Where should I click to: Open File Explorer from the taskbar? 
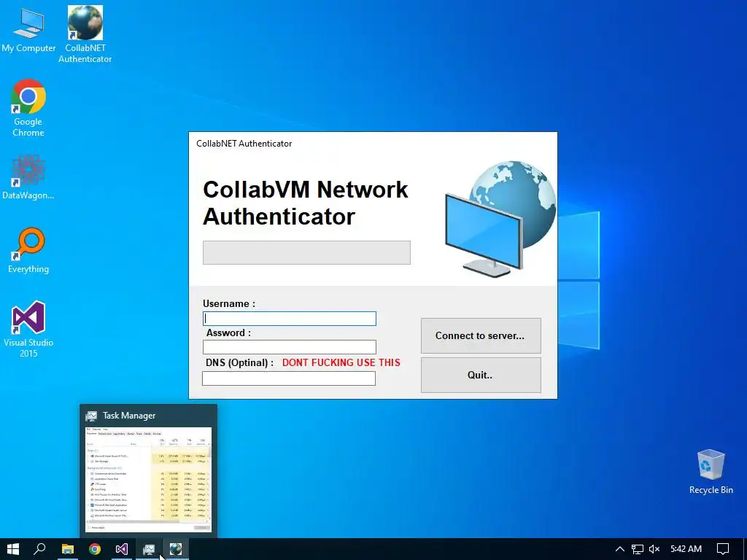[68, 549]
